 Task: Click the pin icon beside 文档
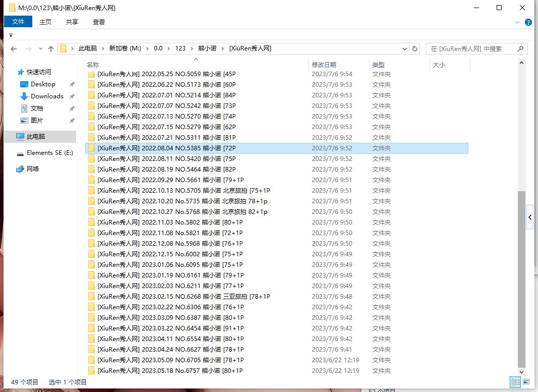click(72, 108)
